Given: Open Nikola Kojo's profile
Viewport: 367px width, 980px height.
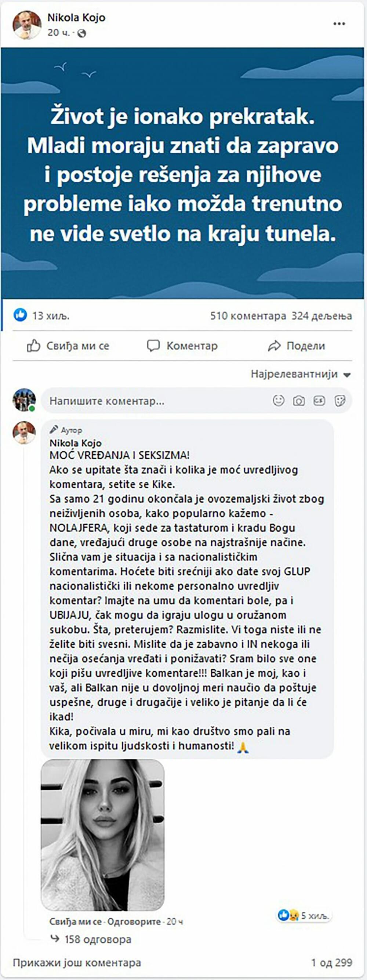Looking at the screenshot, I should (x=76, y=17).
